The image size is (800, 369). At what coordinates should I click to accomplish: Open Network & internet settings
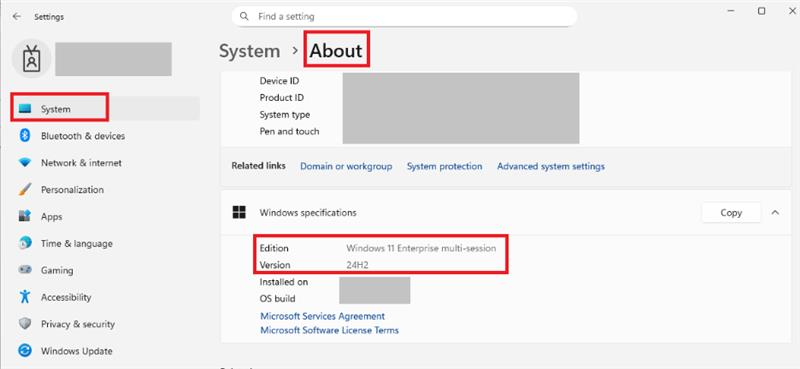click(81, 163)
